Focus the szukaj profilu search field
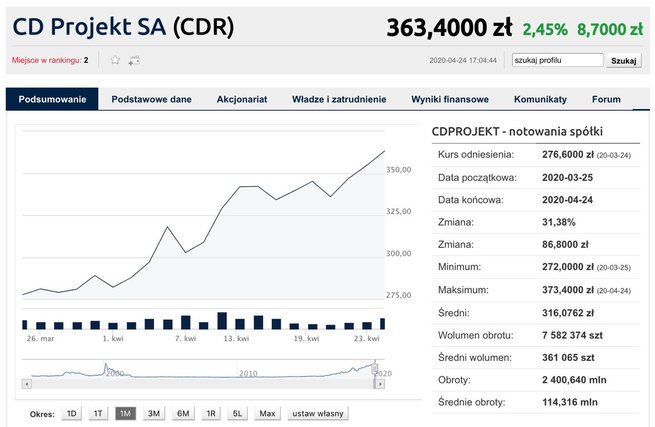This screenshot has height=427, width=655. [x=558, y=60]
